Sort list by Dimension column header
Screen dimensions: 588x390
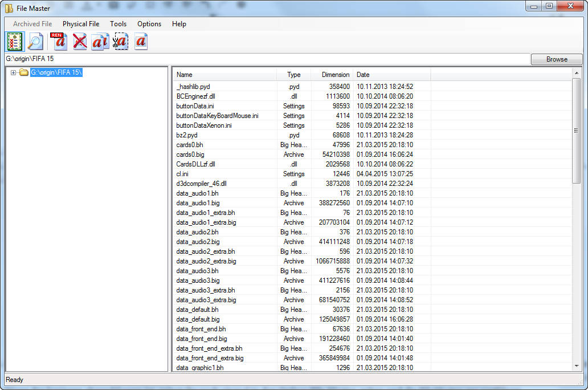click(x=332, y=75)
